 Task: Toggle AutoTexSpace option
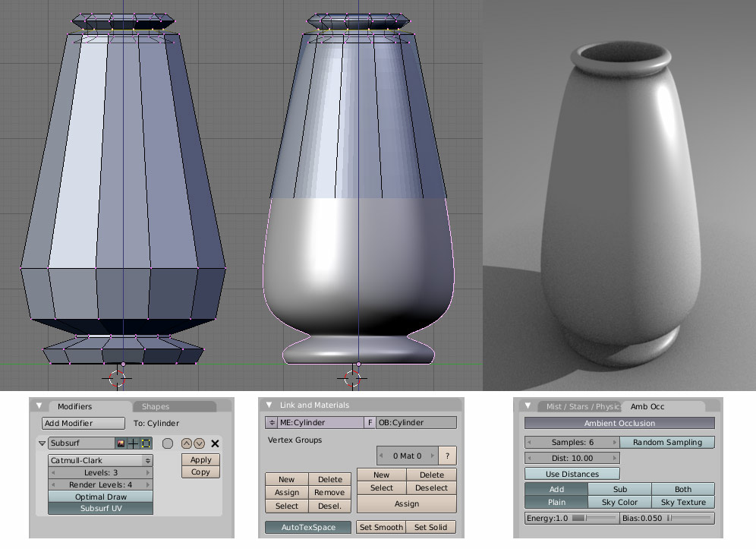[308, 527]
